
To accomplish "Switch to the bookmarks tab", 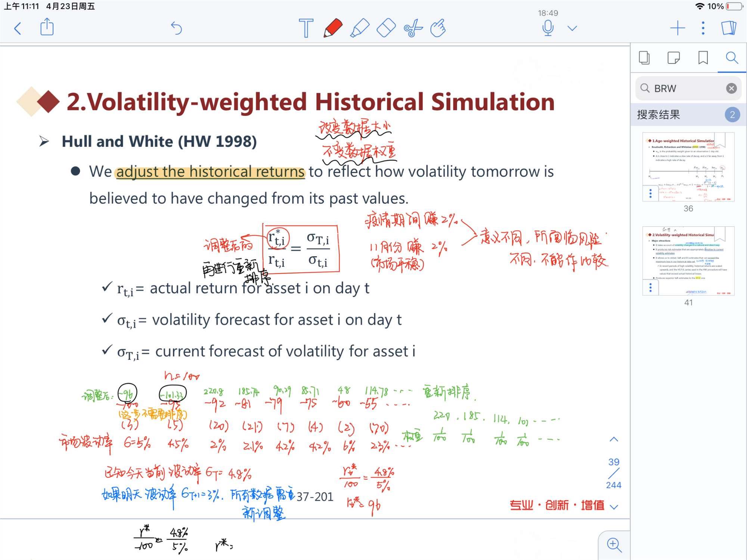I will pyautogui.click(x=703, y=58).
